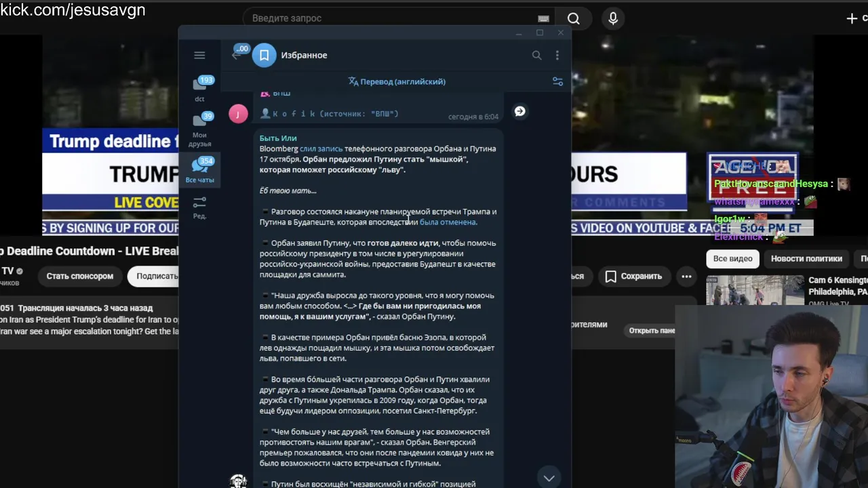Run search with the magnifier button

point(574,18)
